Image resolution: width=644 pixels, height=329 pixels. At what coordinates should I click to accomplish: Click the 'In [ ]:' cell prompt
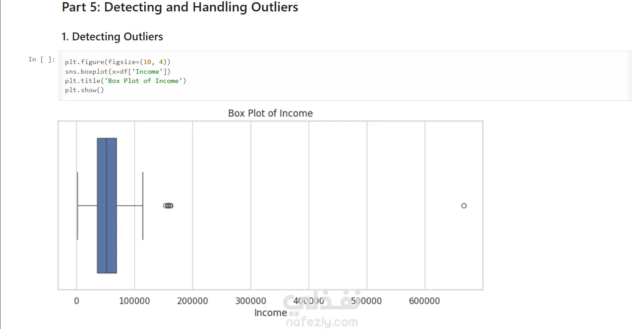click(x=42, y=59)
